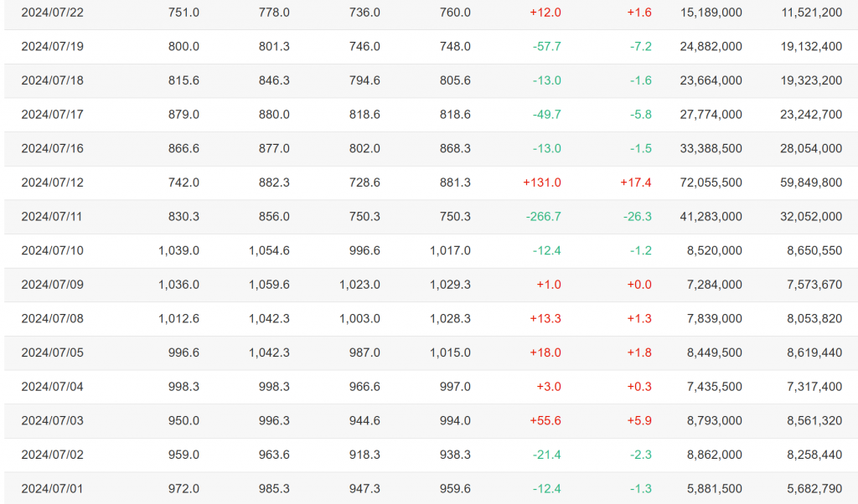Click the +17.4 percent change cell

coord(638,183)
